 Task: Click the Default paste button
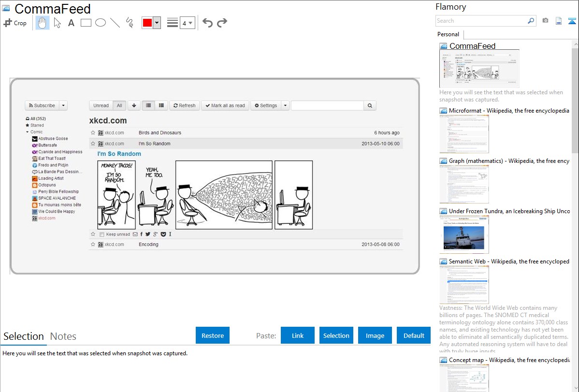[x=414, y=335]
